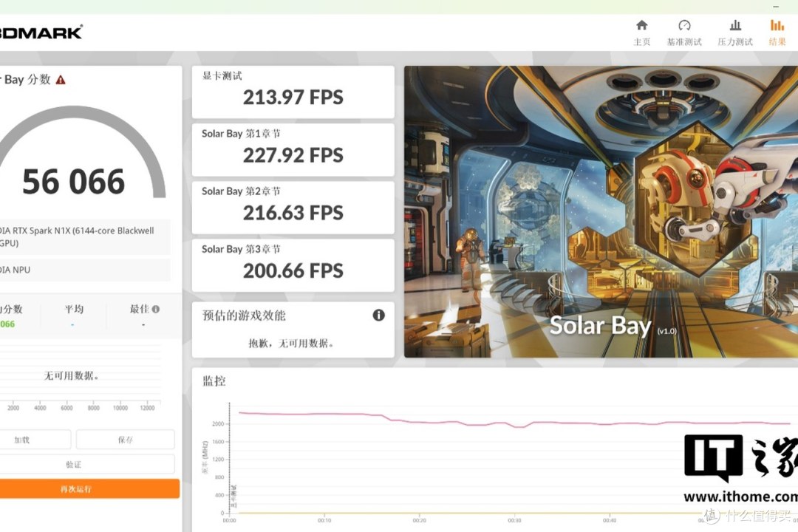Click the 抱歉，无可用数据 message

pos(291,343)
